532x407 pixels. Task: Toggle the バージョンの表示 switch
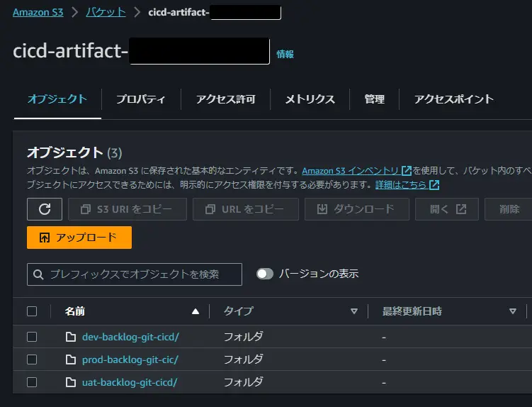265,274
